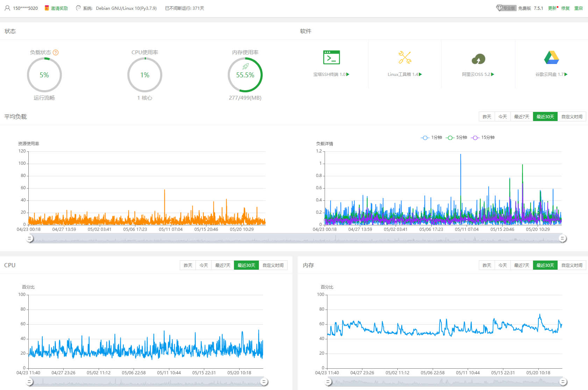Select 昨天 tab in 内存 panel
Viewport: 588px width, 390px height.
click(487, 265)
